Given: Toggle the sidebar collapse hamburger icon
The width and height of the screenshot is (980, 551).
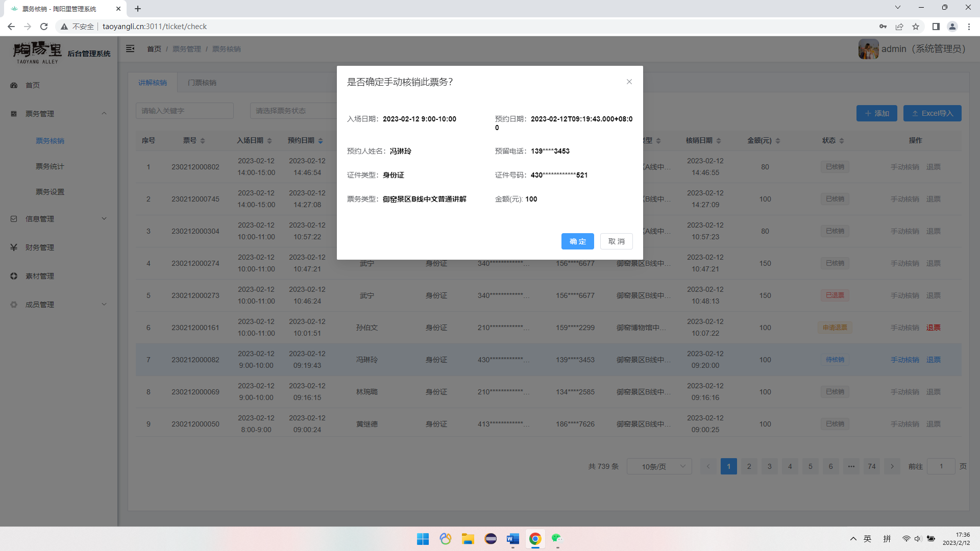Looking at the screenshot, I should (x=130, y=49).
